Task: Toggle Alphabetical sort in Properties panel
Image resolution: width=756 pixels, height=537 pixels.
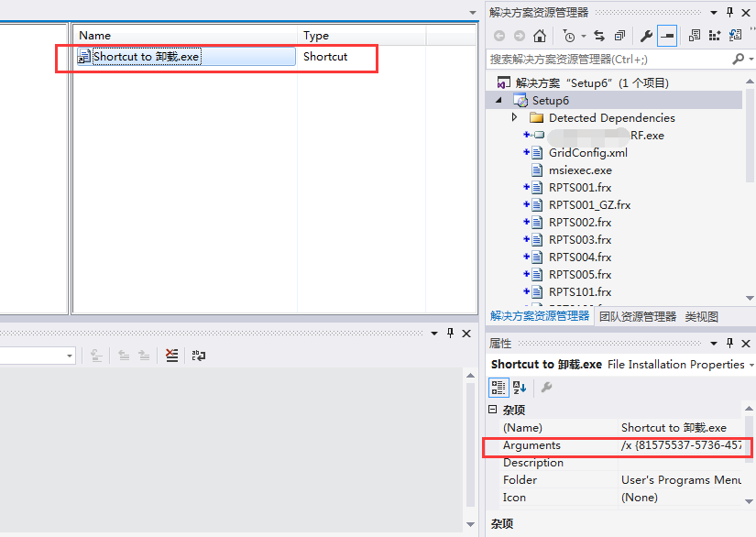Action: [520, 387]
